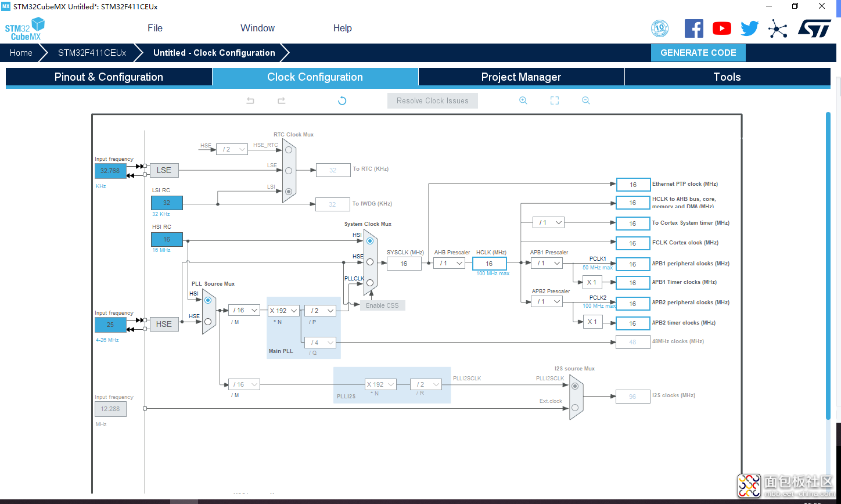
Task: Open the Main PLL /Q divider dropdown
Action: tap(320, 343)
